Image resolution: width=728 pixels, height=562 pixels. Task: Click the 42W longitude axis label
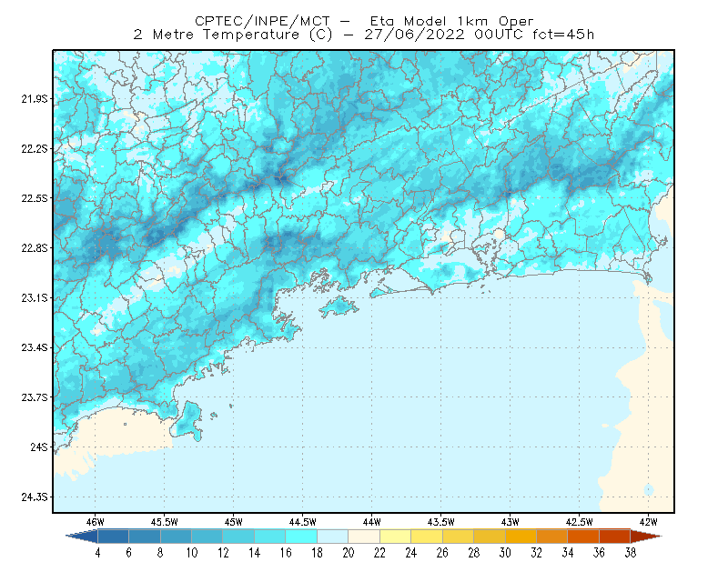(x=648, y=522)
